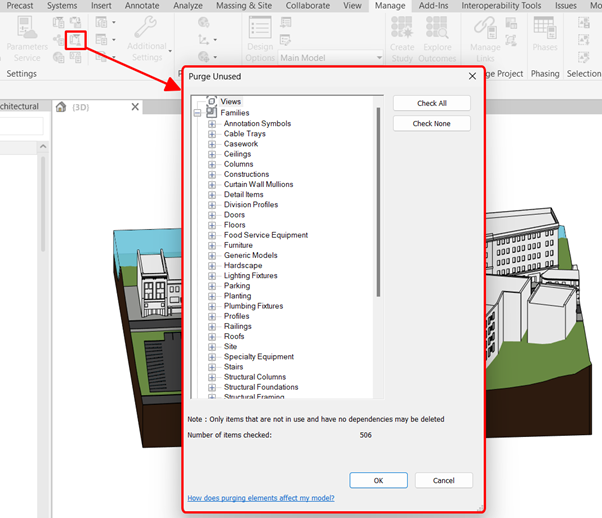This screenshot has width=602, height=518.
Task: Toggle the Views checkbox in Purge Unused
Action: pos(212,101)
